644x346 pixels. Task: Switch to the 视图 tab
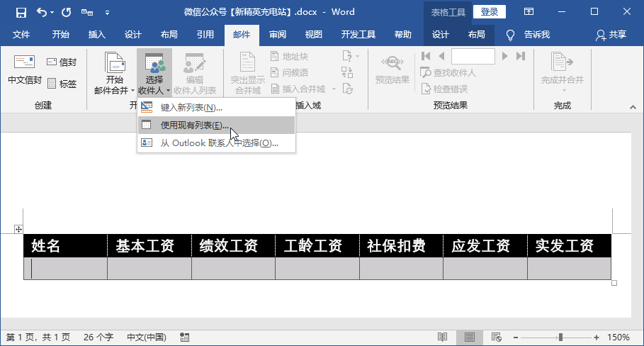pyautogui.click(x=313, y=35)
